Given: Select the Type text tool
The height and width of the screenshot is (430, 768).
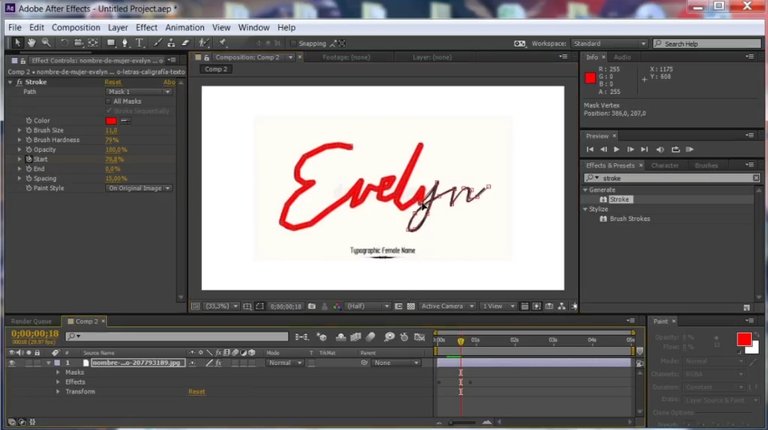Looking at the screenshot, I should [x=140, y=43].
